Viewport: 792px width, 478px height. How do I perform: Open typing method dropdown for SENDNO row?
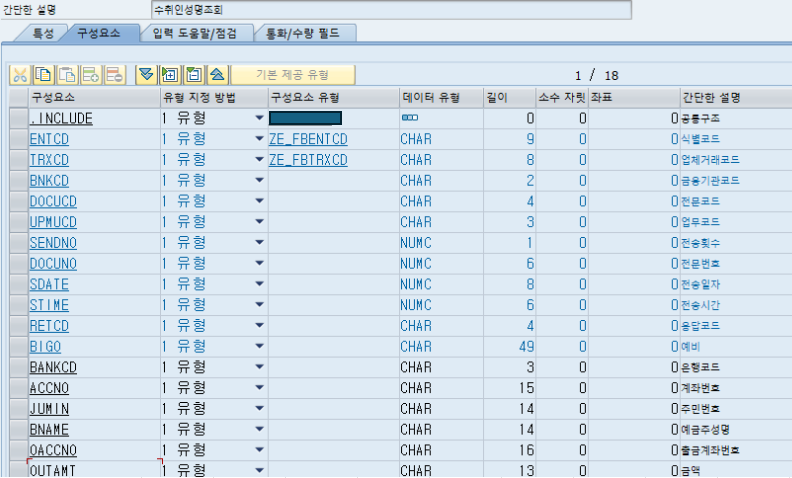click(260, 243)
